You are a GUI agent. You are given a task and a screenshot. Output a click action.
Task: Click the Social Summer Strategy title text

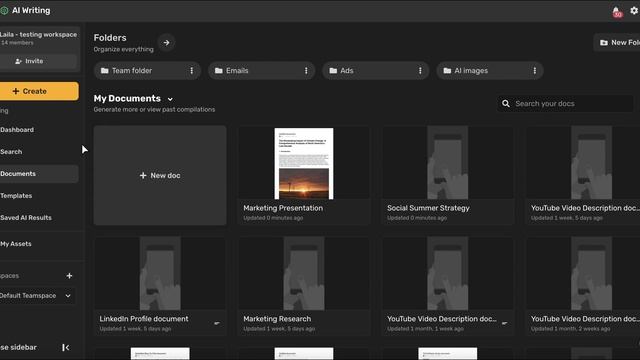[x=428, y=208]
